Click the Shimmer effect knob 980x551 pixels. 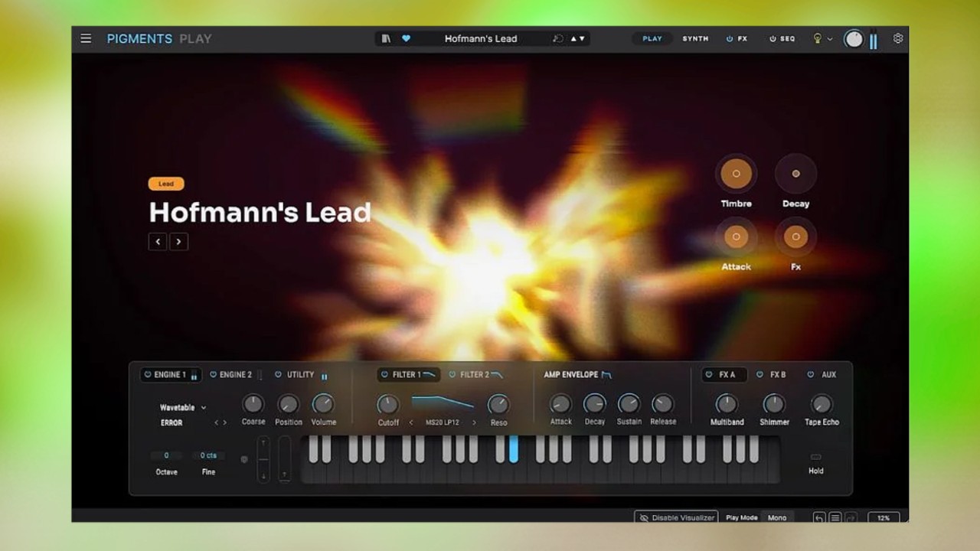pyautogui.click(x=774, y=404)
